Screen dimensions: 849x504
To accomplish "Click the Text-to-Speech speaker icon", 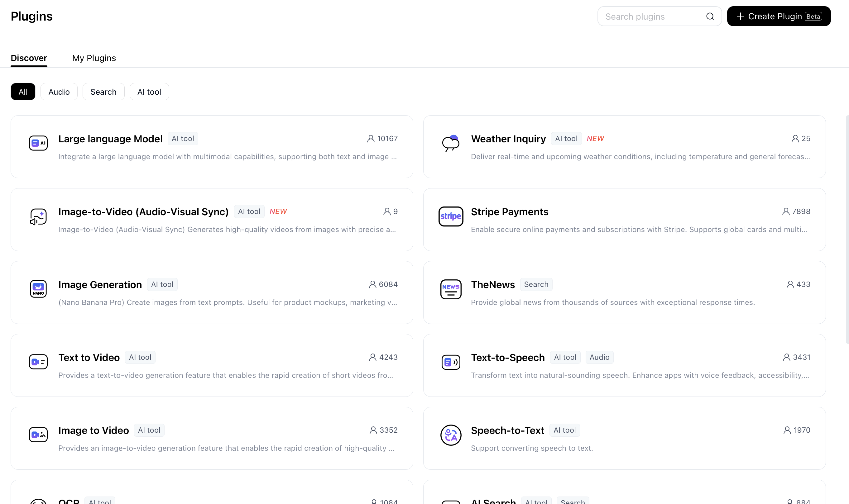I will (450, 362).
